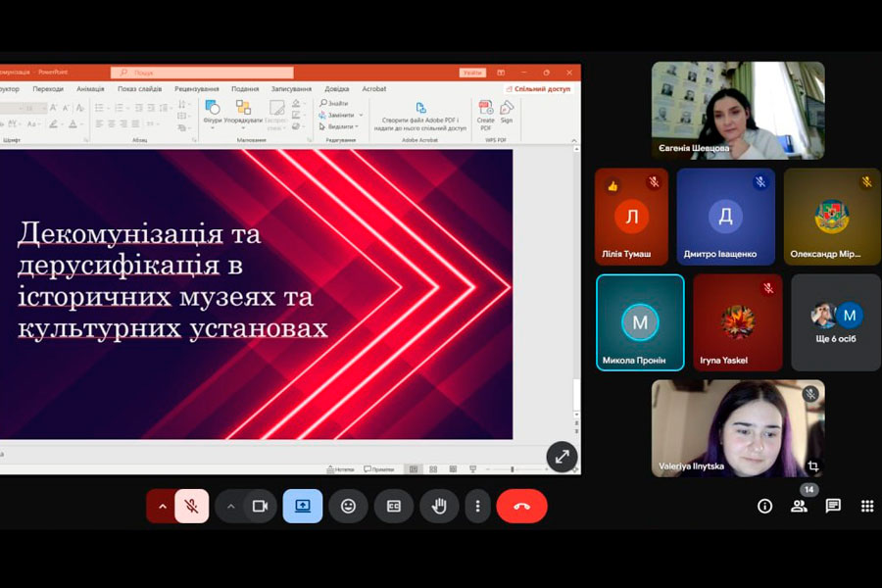Click the text highlight color button

54,123
